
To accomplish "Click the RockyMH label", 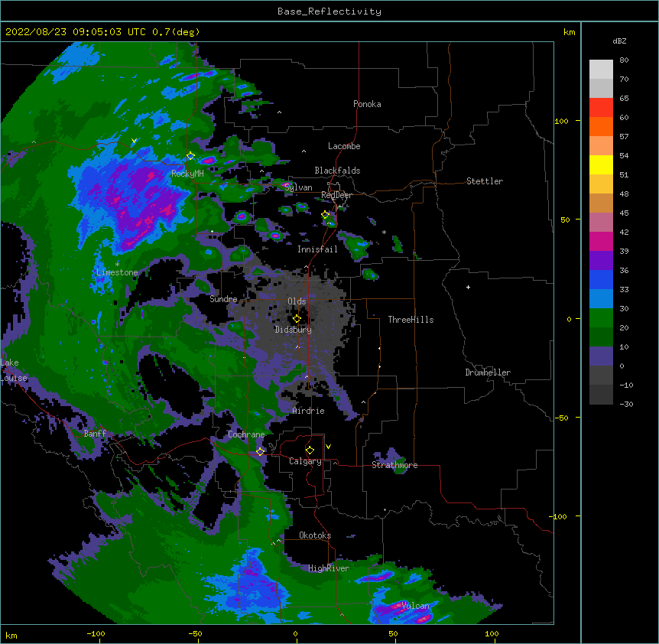I will pos(187,174).
